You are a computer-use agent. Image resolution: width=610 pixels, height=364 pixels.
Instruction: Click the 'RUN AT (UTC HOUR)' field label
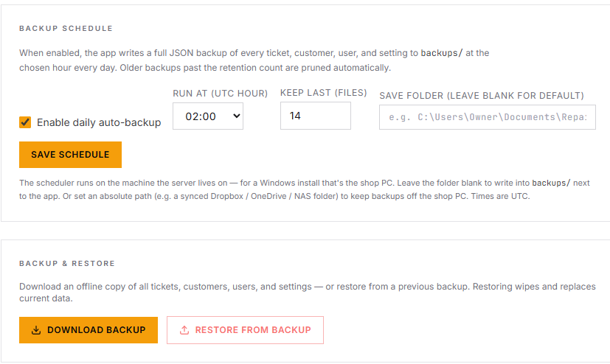(x=221, y=94)
